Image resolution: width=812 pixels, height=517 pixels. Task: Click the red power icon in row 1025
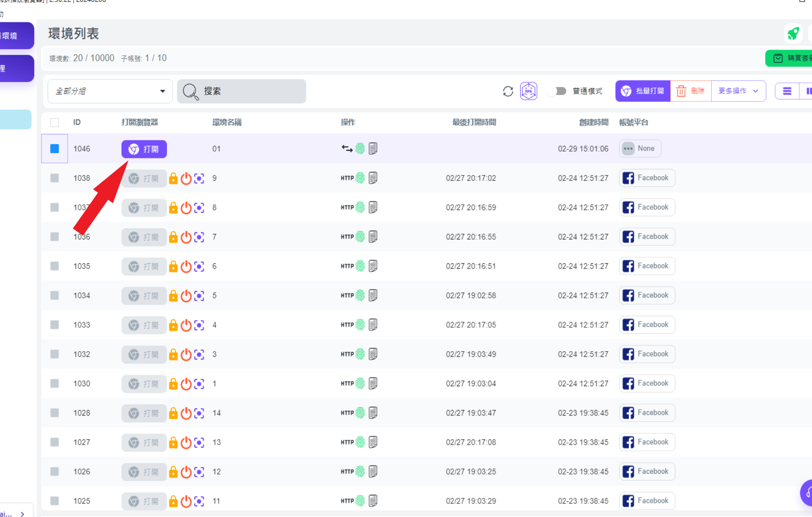pyautogui.click(x=186, y=501)
